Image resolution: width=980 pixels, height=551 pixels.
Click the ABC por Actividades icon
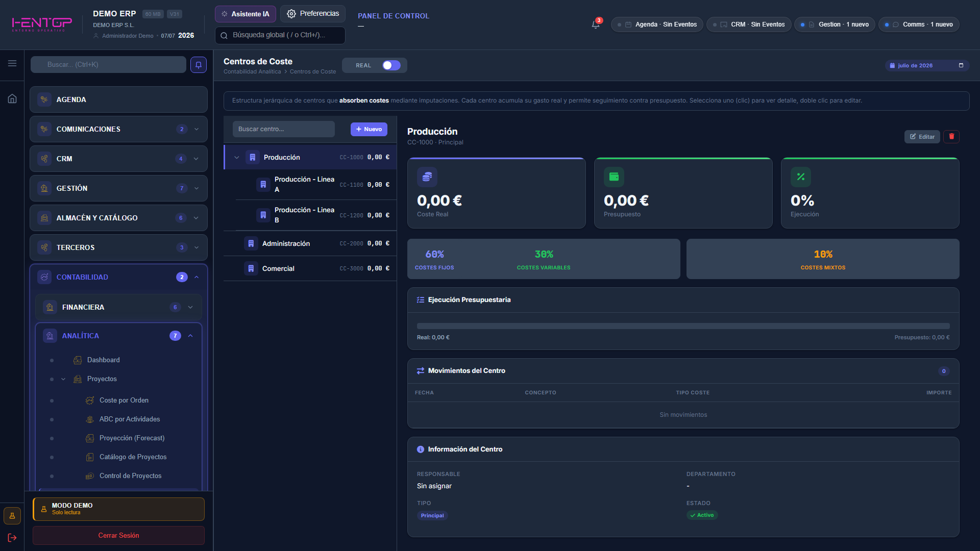point(90,419)
